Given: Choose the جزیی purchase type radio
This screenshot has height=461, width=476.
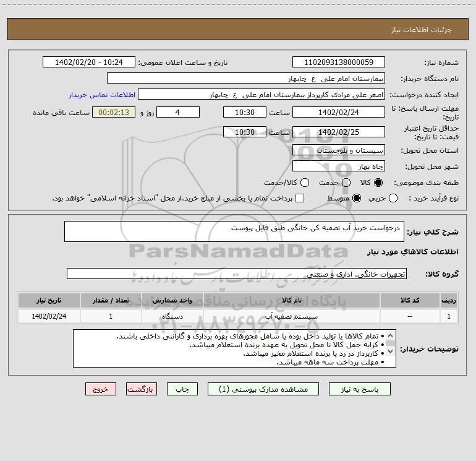Looking at the screenshot, I should [x=393, y=198].
